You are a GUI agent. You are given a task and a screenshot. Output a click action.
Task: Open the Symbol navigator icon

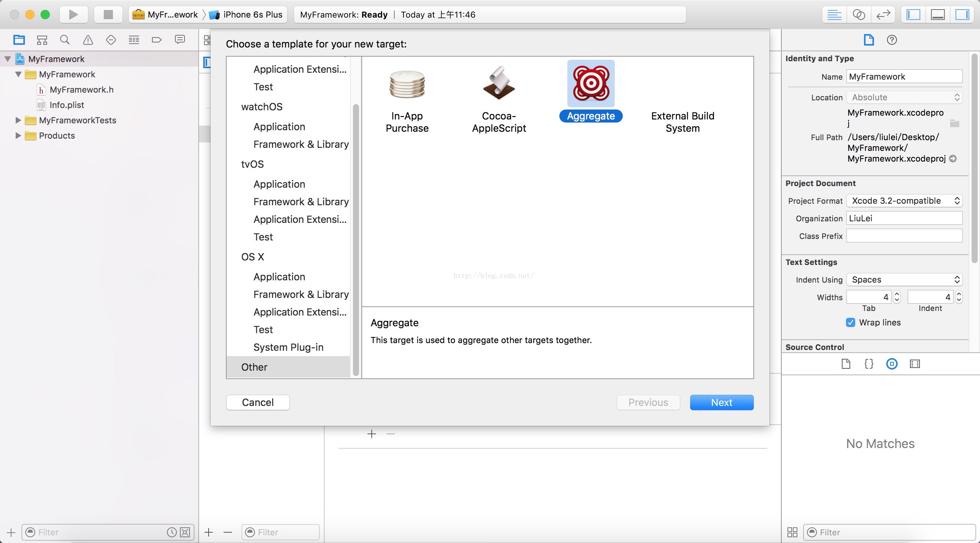click(x=42, y=40)
